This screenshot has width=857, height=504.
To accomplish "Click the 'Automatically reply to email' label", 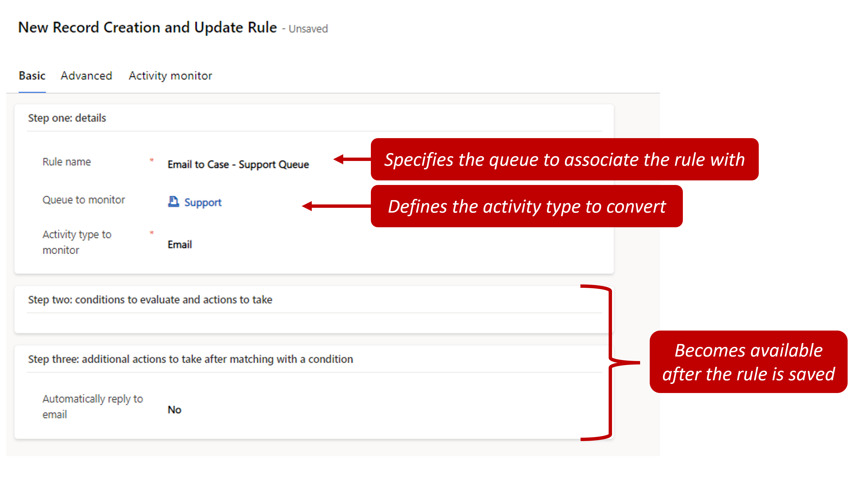I will coord(92,407).
